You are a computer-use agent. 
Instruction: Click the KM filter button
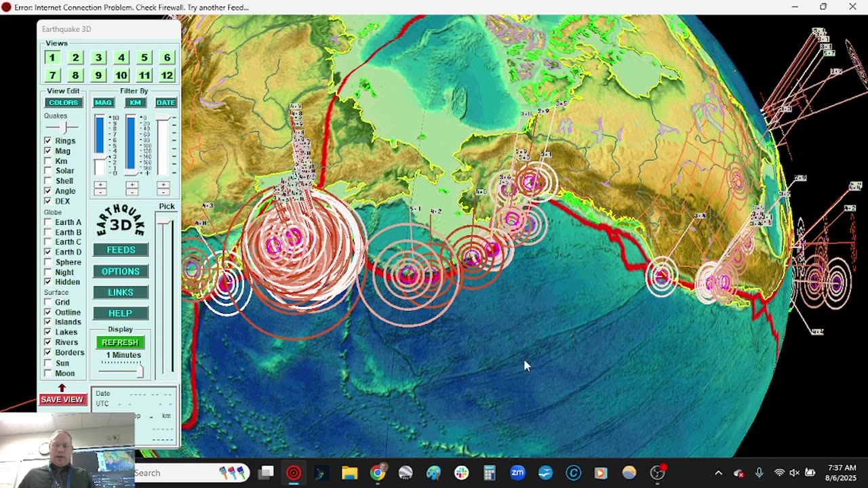(135, 102)
